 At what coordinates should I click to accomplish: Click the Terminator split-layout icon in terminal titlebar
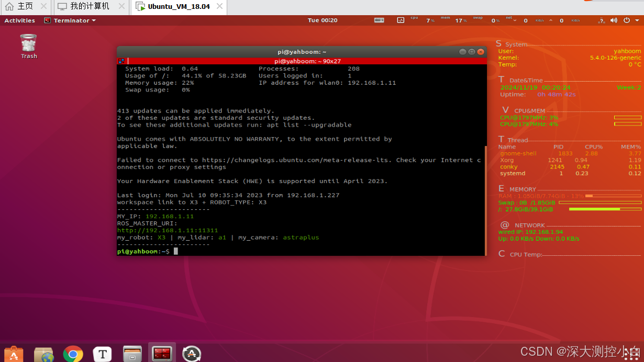121,61
